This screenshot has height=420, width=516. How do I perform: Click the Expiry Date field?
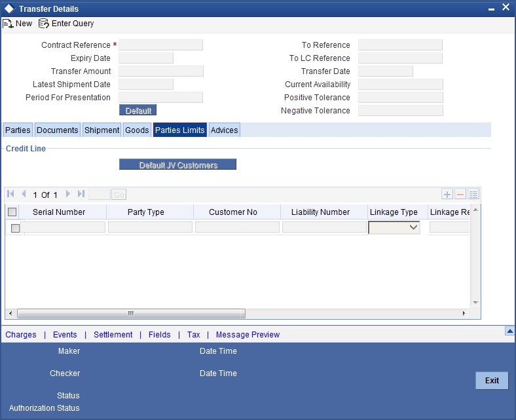146,58
